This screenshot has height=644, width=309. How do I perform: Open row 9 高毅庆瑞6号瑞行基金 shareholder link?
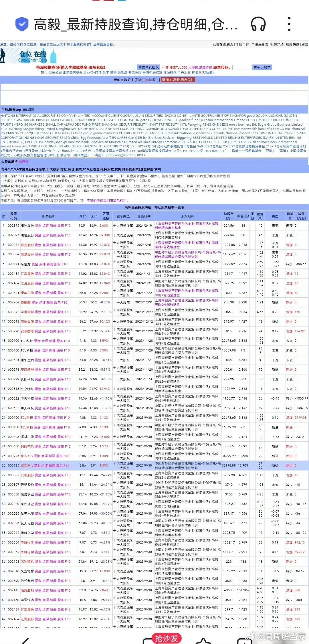tap(187, 302)
